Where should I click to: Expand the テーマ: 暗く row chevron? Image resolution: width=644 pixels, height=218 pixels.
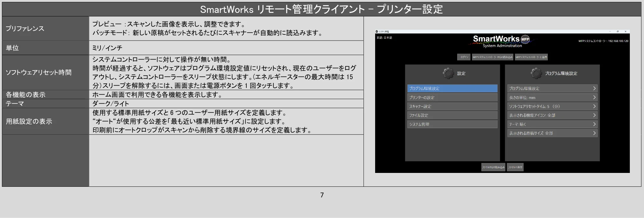(x=594, y=124)
